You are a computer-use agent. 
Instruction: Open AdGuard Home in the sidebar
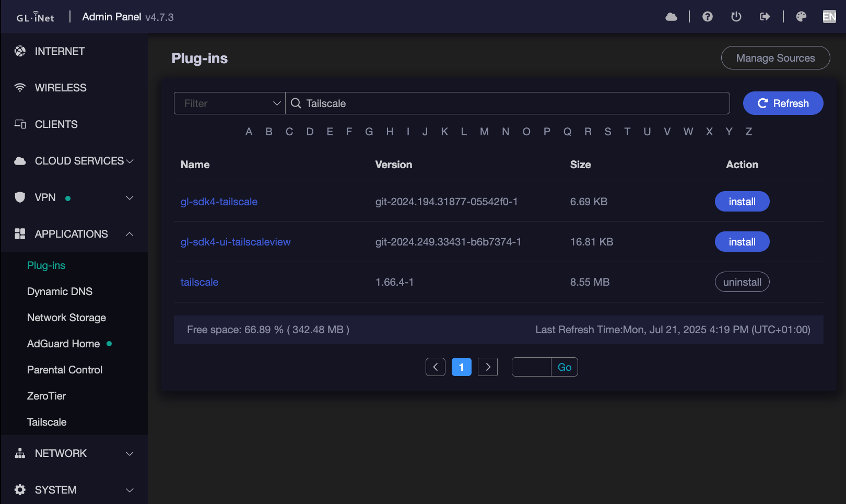click(63, 344)
